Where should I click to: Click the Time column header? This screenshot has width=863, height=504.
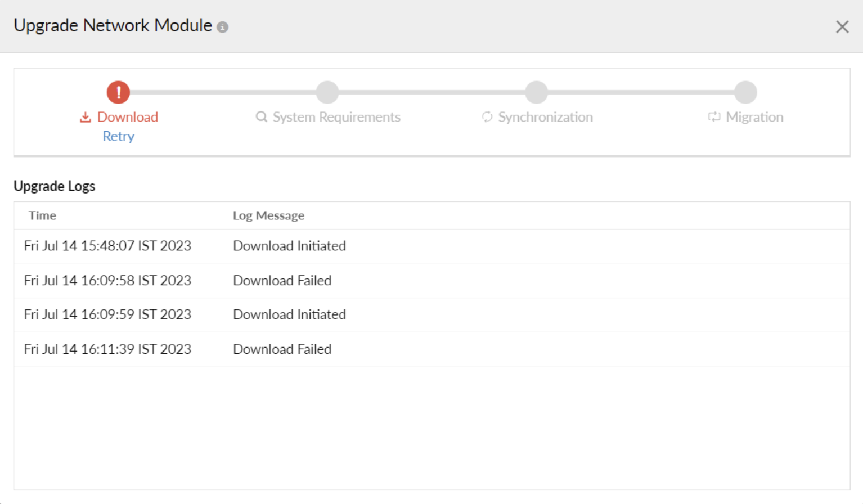(x=42, y=215)
